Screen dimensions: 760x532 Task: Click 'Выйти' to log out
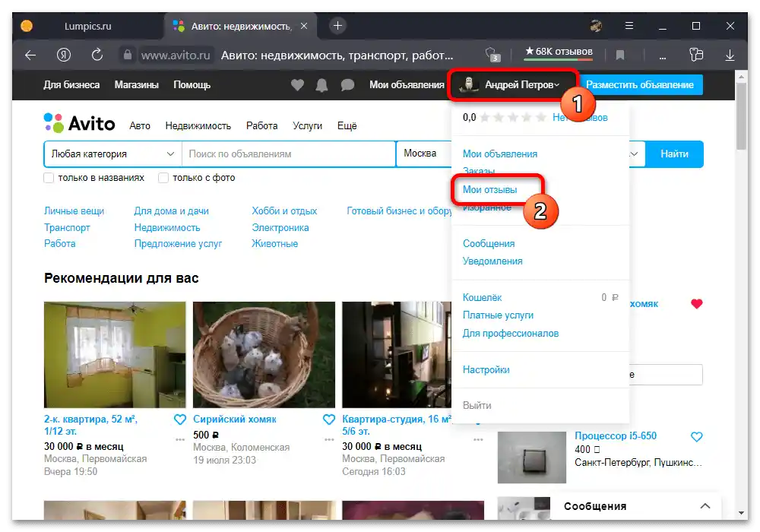pyautogui.click(x=477, y=406)
